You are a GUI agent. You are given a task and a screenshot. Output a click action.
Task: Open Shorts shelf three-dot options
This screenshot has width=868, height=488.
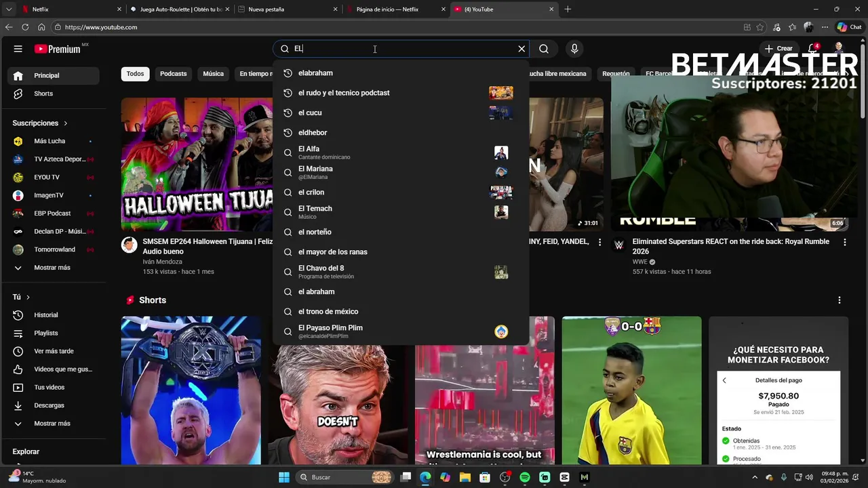click(839, 300)
